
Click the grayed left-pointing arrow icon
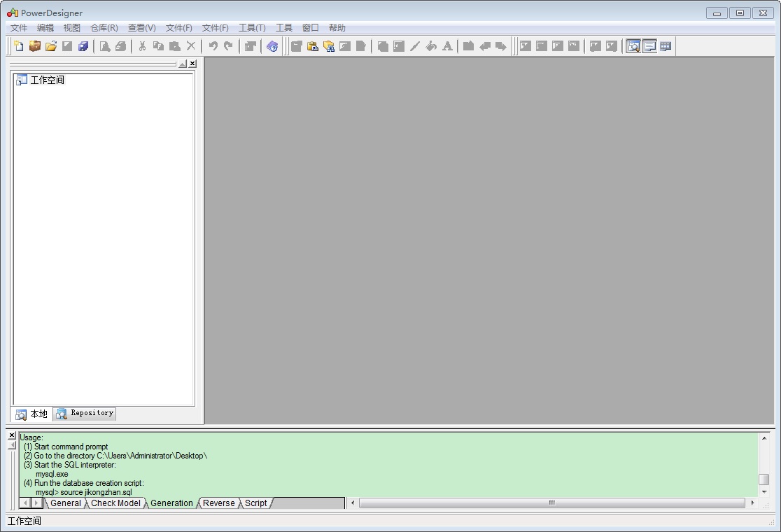tap(485, 46)
